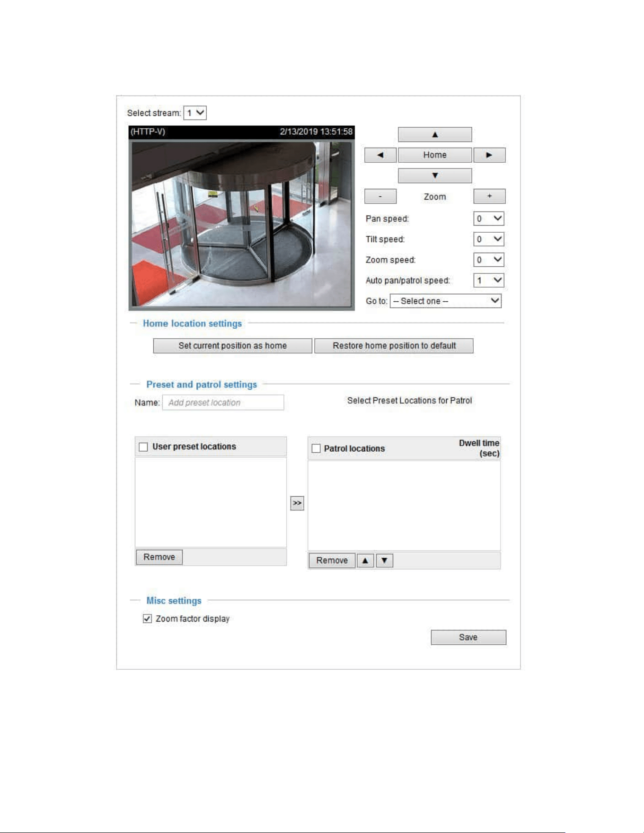Check the User preset locations checkbox
644x833 pixels.
click(x=143, y=447)
